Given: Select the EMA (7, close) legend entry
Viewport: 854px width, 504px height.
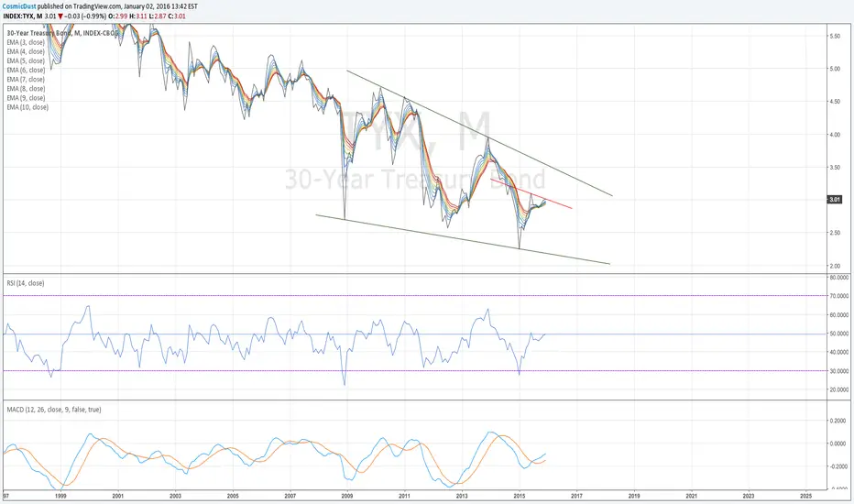Looking at the screenshot, I should pos(26,80).
